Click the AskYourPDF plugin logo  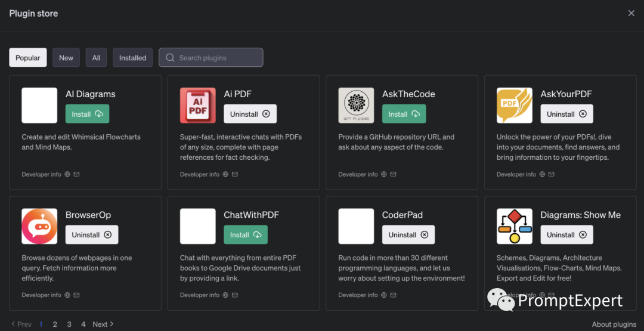515,106
